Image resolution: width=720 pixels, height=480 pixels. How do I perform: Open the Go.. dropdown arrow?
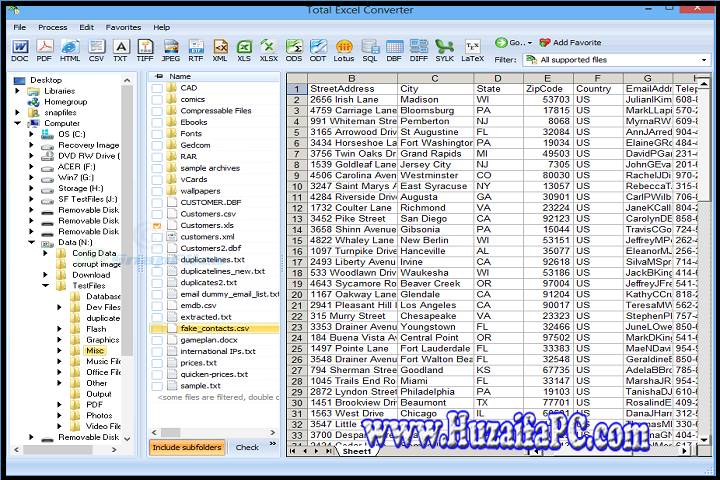(529, 43)
